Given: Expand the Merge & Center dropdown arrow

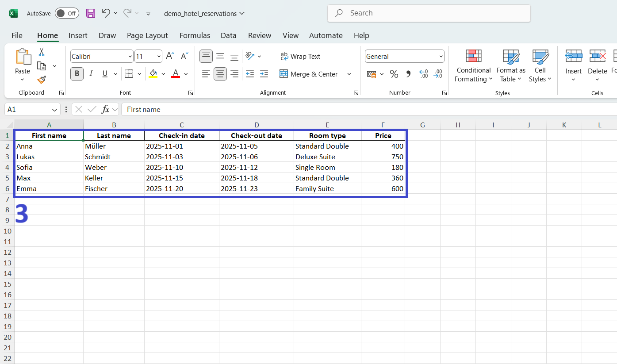Looking at the screenshot, I should pyautogui.click(x=349, y=74).
